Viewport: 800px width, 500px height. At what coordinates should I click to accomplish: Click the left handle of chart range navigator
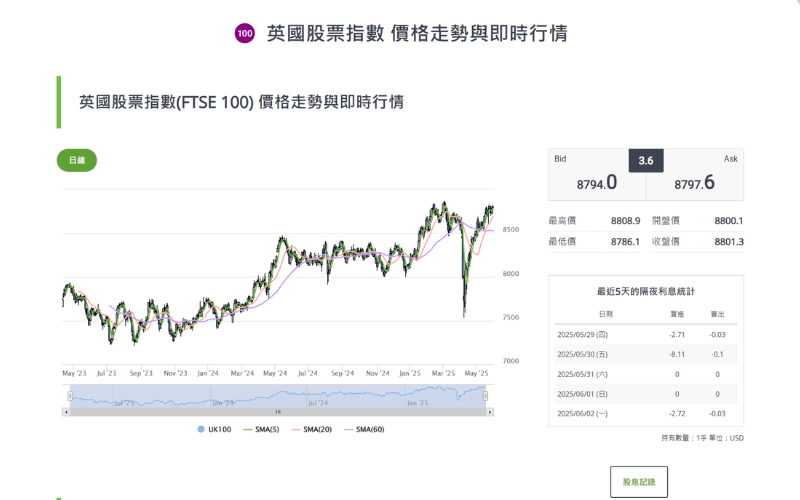tap(67, 396)
